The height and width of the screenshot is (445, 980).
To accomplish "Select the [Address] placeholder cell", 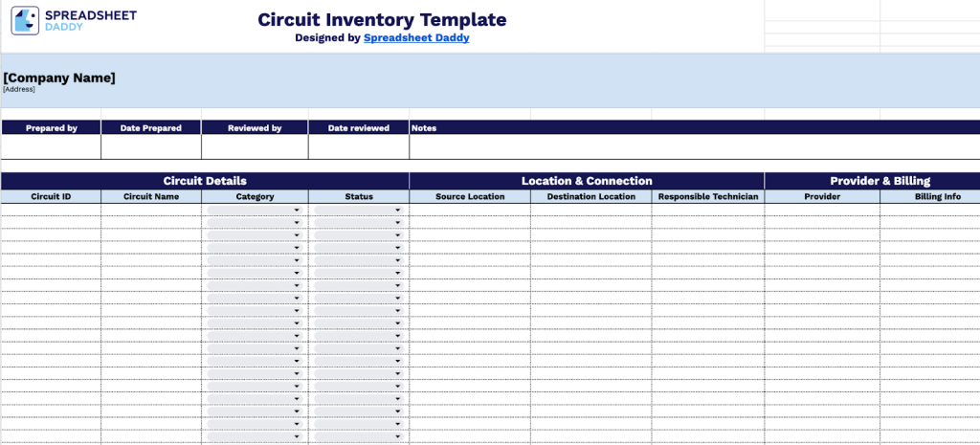I will point(19,90).
